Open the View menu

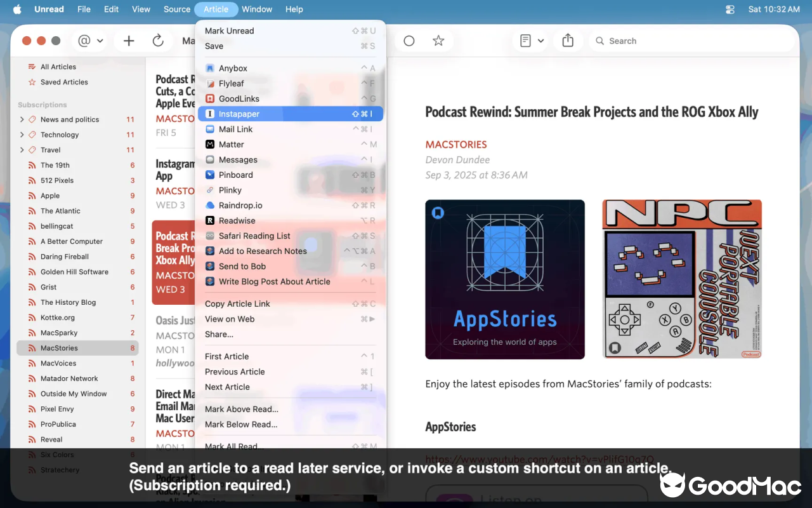[x=141, y=9]
